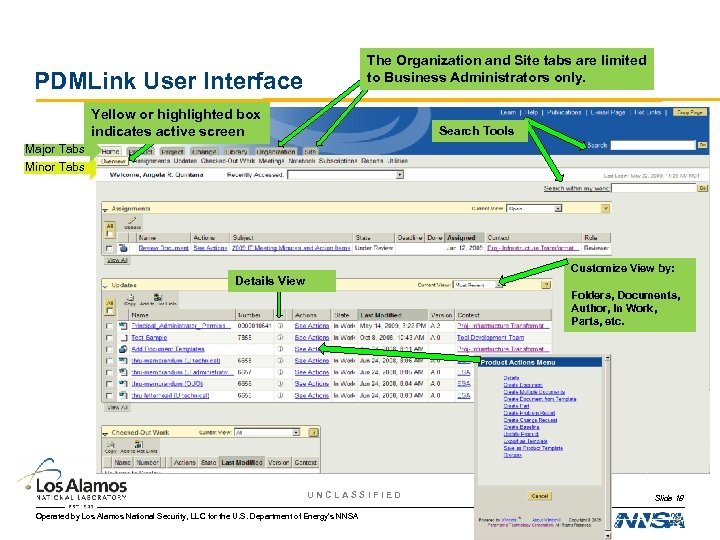This screenshot has height=540, width=720.
Task: Tick the All checkbox in Assignments table
Action: tap(109, 234)
